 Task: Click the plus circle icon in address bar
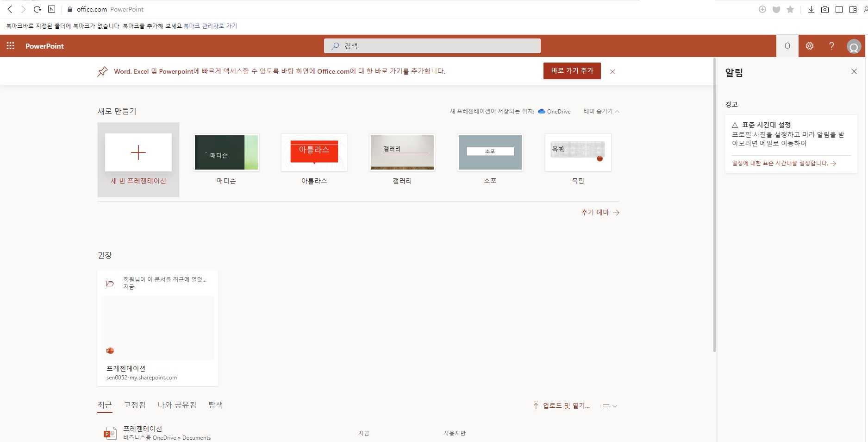point(762,9)
